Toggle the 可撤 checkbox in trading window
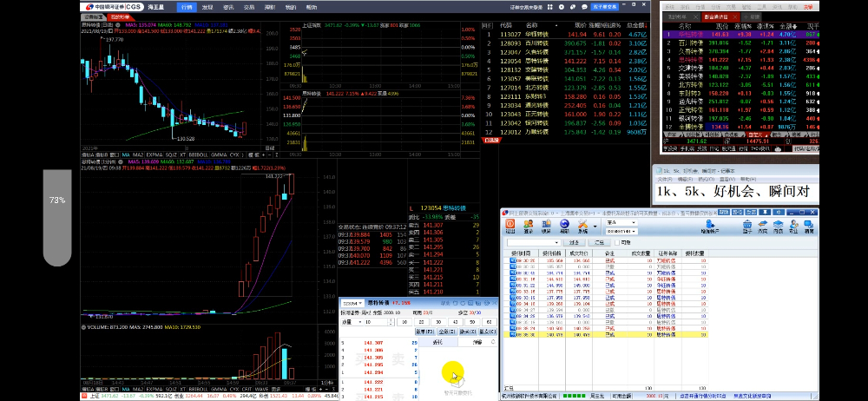868x401 pixels. pos(617,242)
